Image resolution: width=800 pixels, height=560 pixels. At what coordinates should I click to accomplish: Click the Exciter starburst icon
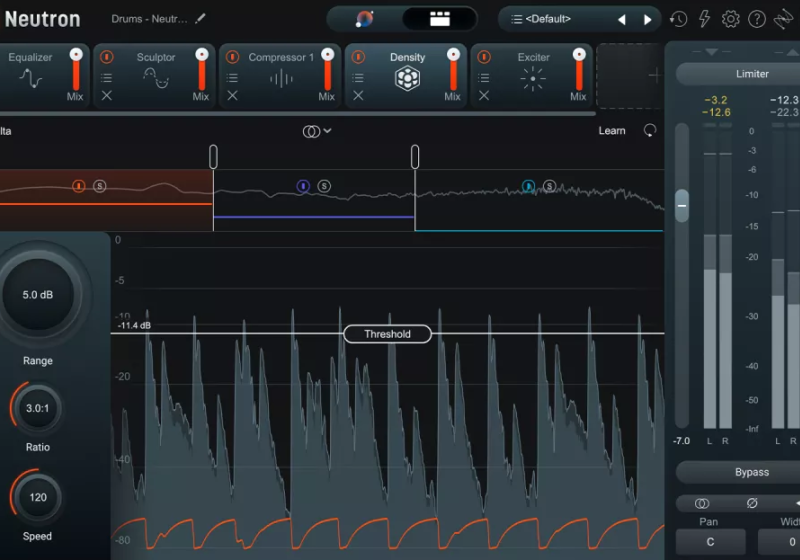[x=533, y=79]
